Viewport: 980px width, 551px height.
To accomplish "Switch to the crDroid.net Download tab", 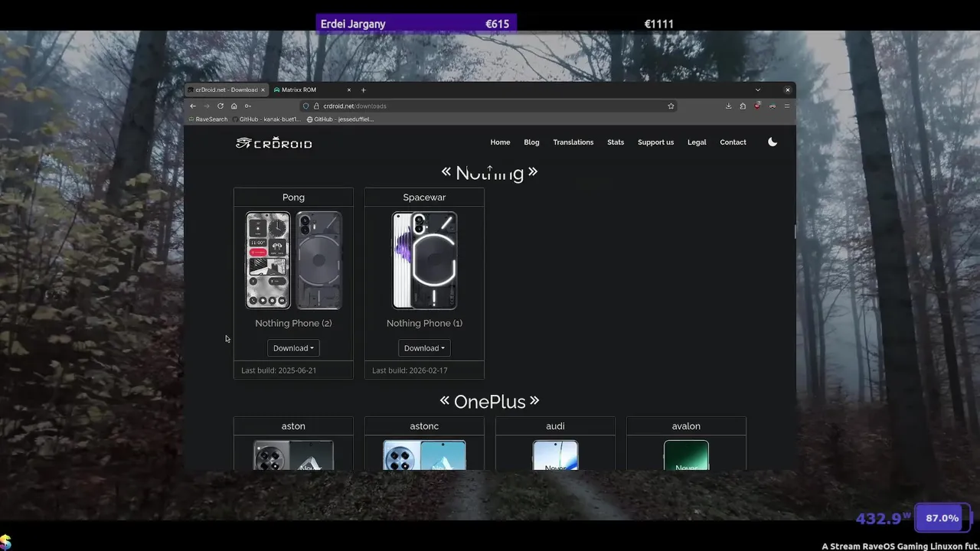I will click(225, 90).
